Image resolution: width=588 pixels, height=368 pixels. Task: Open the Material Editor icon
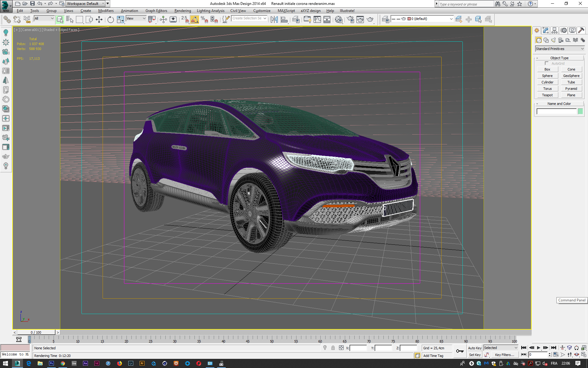[x=339, y=20]
